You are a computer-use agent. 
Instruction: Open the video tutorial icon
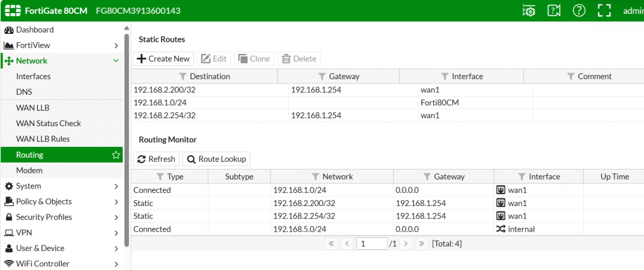point(554,11)
